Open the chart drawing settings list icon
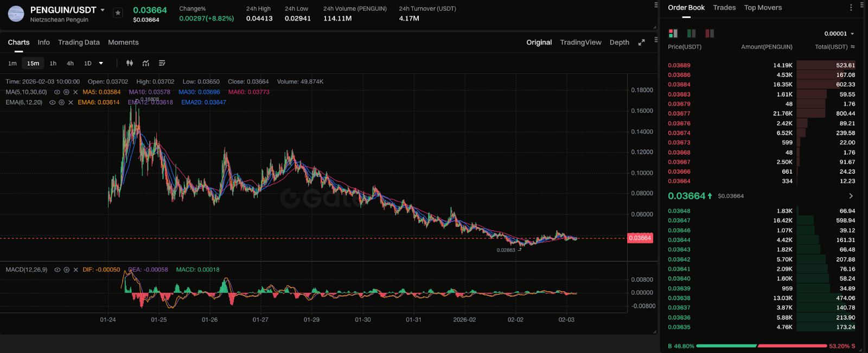Image resolution: width=868 pixels, height=353 pixels. click(162, 64)
